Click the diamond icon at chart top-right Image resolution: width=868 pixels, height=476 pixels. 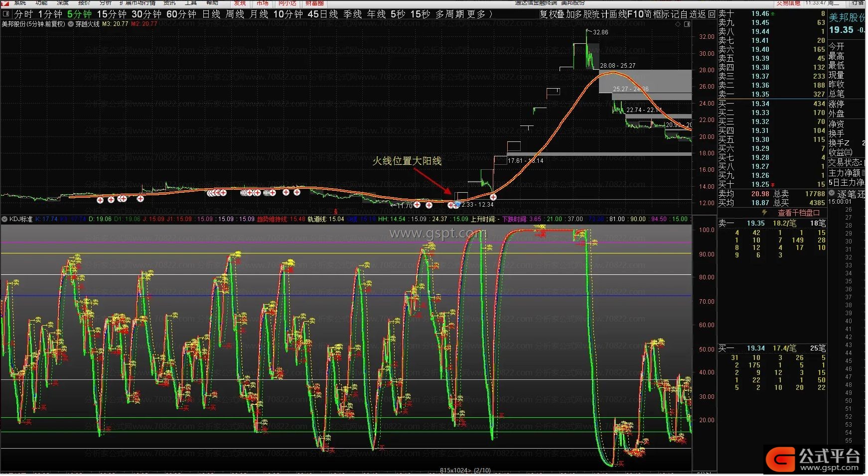click(x=678, y=24)
